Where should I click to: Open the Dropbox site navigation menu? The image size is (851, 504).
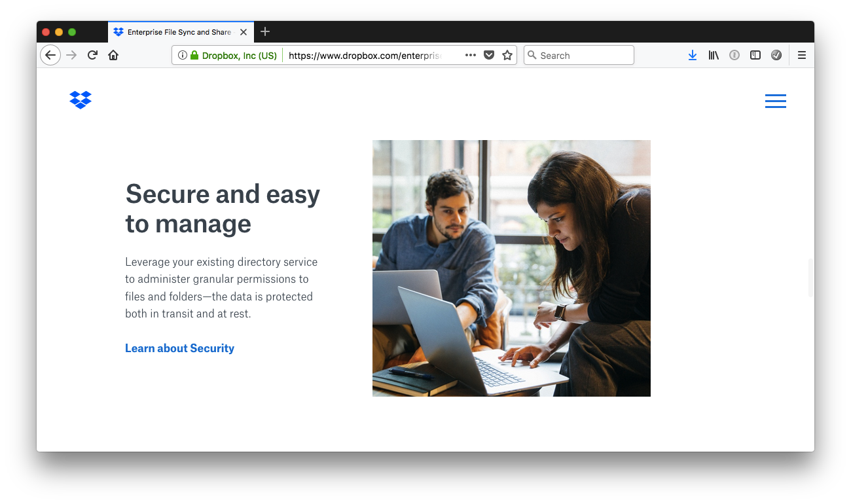pyautogui.click(x=776, y=101)
